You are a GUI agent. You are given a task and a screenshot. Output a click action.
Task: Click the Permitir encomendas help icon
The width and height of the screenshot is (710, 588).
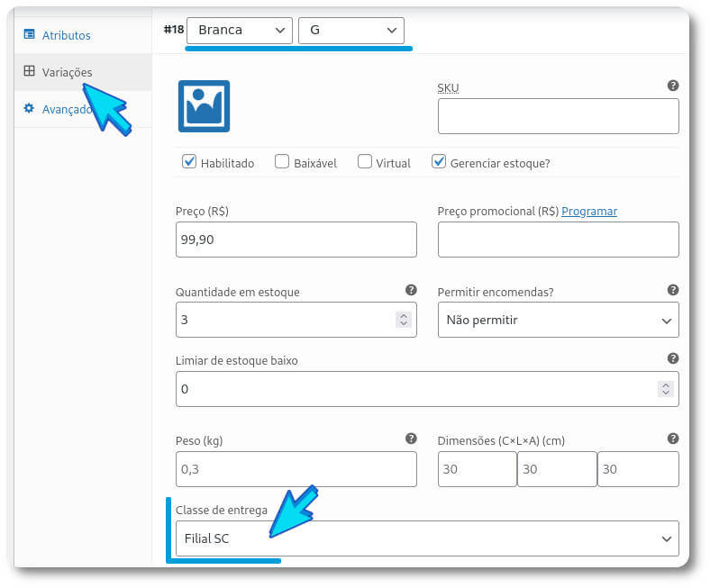[673, 290]
